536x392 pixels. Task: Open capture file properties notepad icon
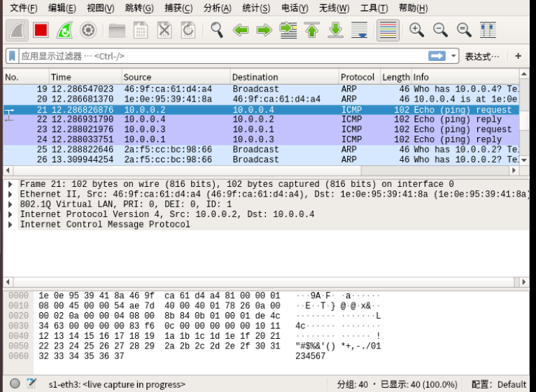[x=31, y=383]
